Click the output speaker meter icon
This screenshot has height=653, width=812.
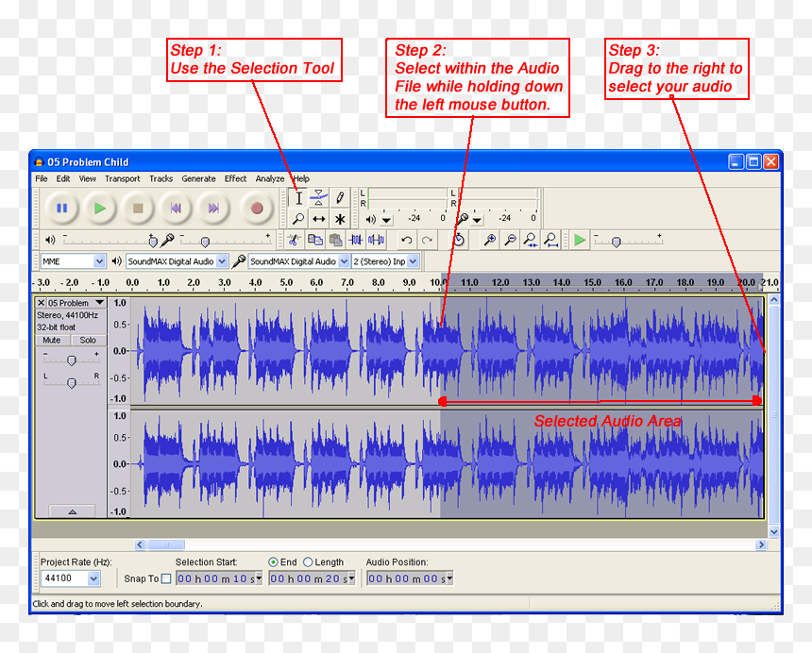(371, 219)
